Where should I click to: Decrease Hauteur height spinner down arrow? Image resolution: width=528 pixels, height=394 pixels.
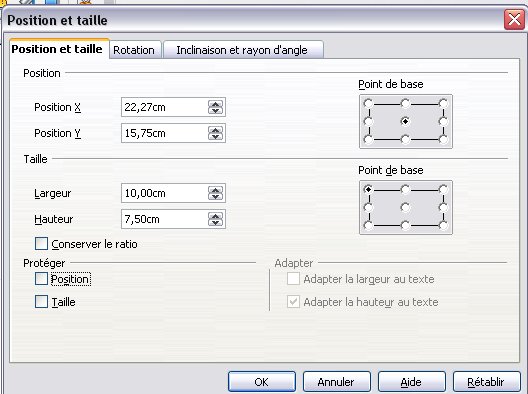click(x=215, y=223)
